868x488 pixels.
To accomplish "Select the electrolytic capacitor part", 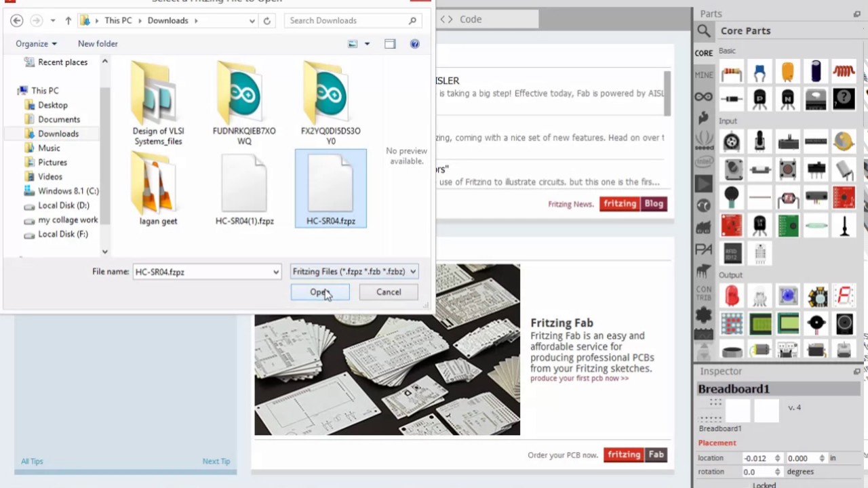I will point(816,71).
